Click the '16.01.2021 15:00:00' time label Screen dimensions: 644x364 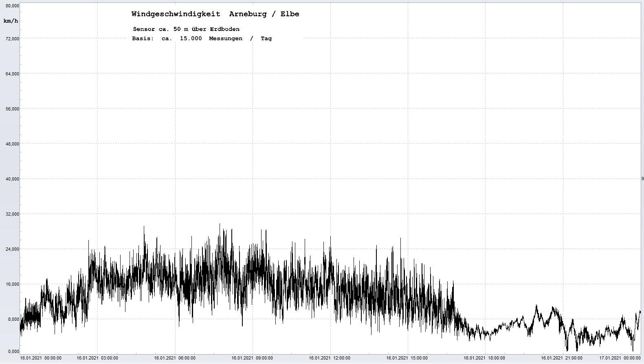tap(407, 358)
